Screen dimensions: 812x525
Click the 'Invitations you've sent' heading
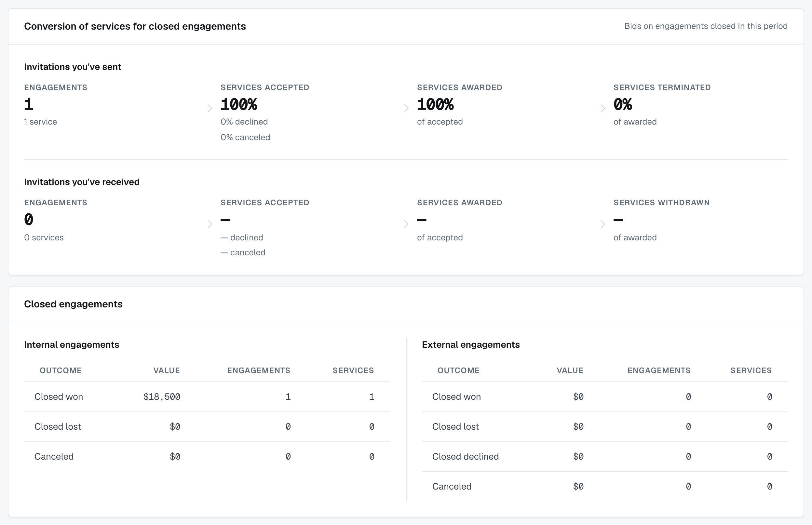(73, 67)
